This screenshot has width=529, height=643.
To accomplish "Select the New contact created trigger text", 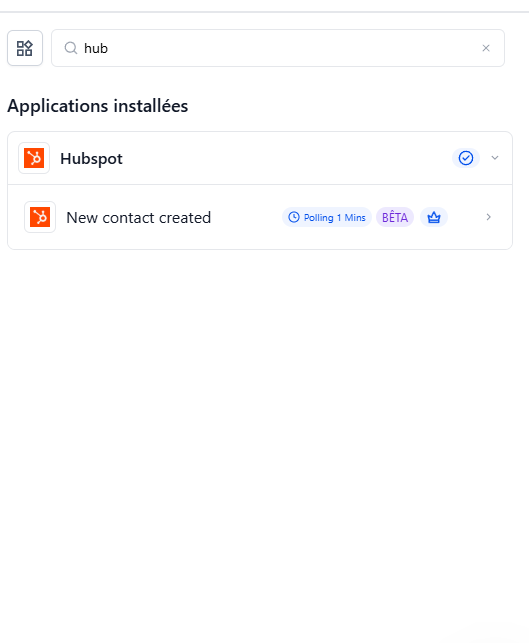I will pyautogui.click(x=139, y=217).
